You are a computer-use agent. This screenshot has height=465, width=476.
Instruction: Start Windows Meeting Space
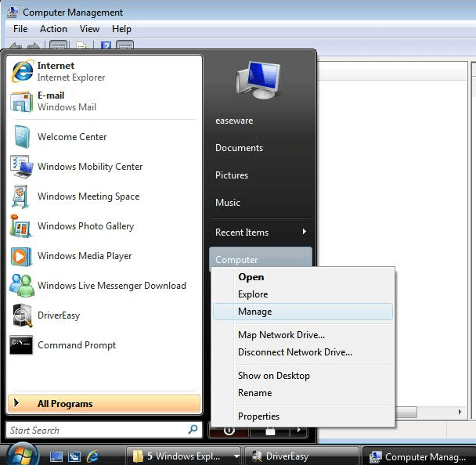pyautogui.click(x=104, y=196)
